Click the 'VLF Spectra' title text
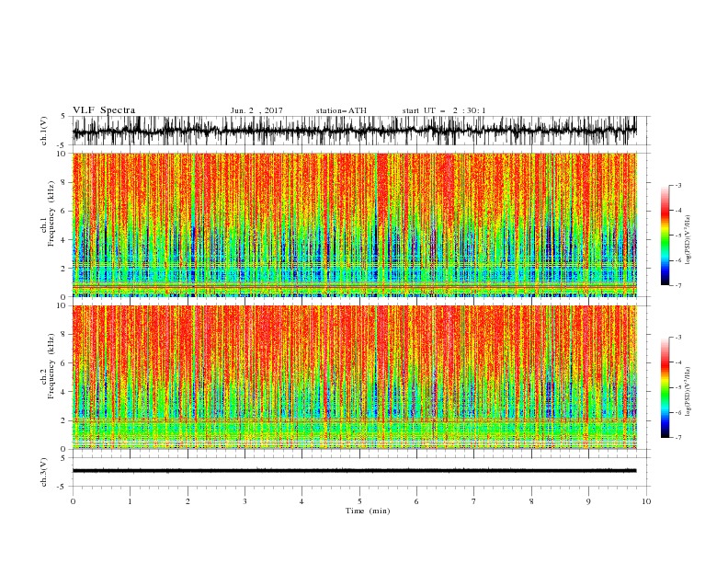Viewport: 728px width, 563px height. pos(104,110)
